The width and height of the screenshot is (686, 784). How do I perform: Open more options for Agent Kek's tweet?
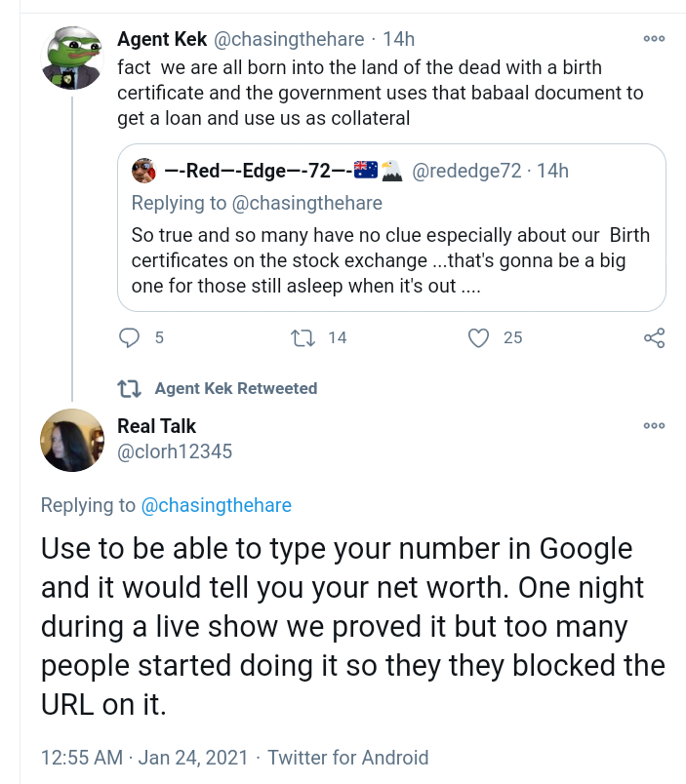coord(654,39)
